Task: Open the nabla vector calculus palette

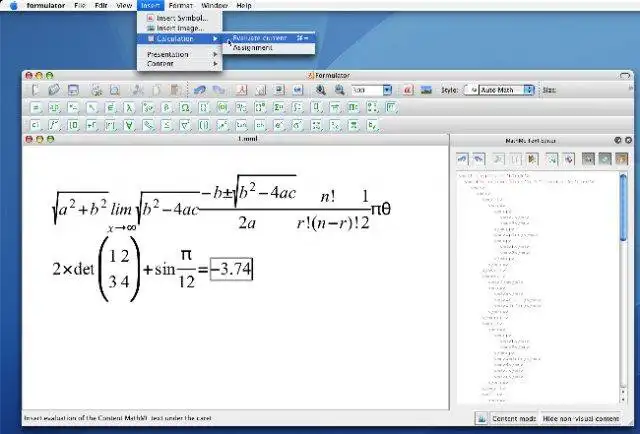Action: tap(185, 125)
